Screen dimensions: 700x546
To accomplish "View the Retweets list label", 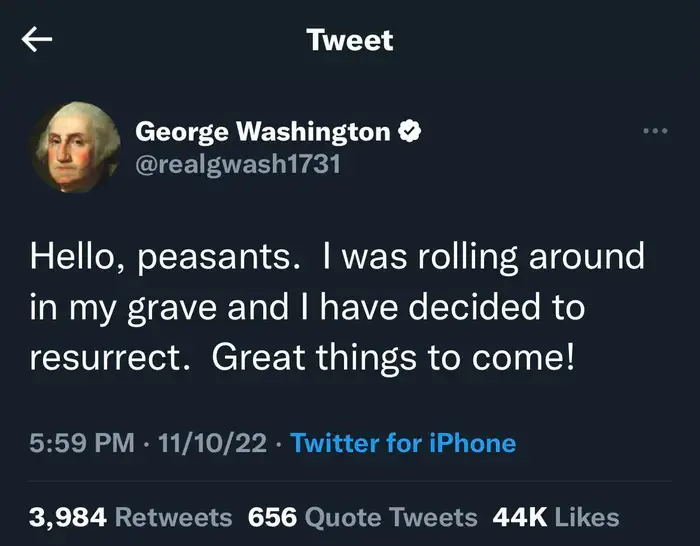I will tap(174, 517).
